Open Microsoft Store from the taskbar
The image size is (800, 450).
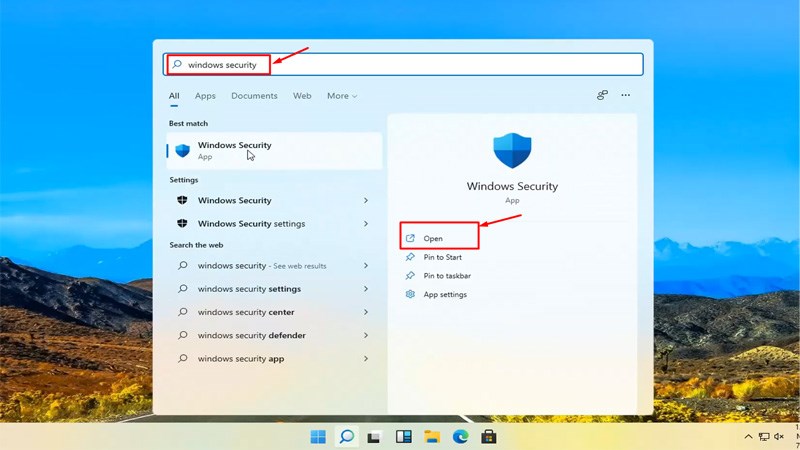point(489,437)
